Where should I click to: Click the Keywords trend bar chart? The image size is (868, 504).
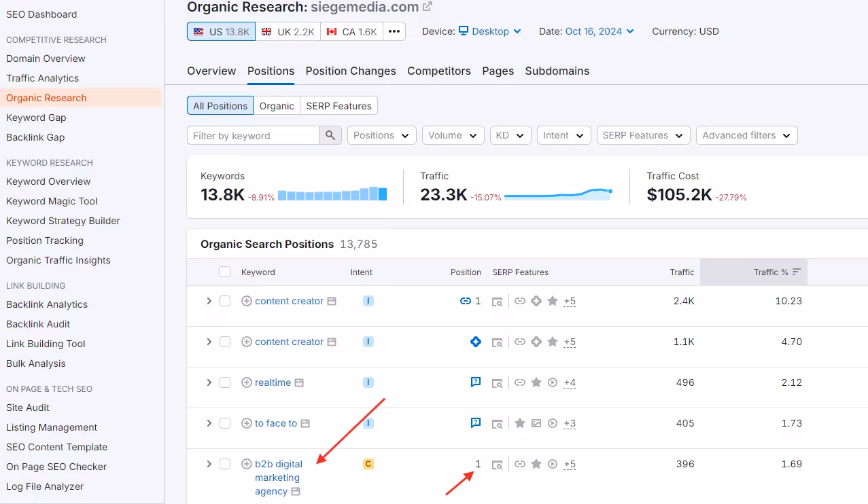pos(332,194)
